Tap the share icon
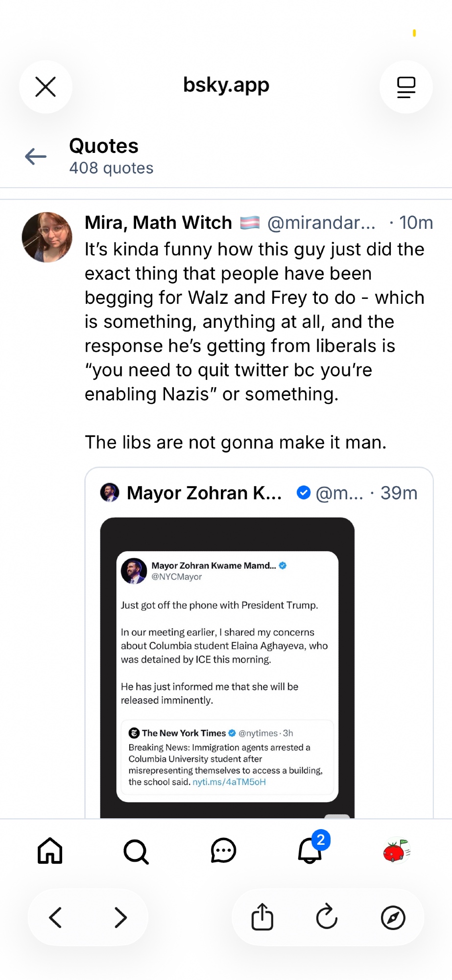Viewport: 452px width, 980px height. tap(262, 917)
